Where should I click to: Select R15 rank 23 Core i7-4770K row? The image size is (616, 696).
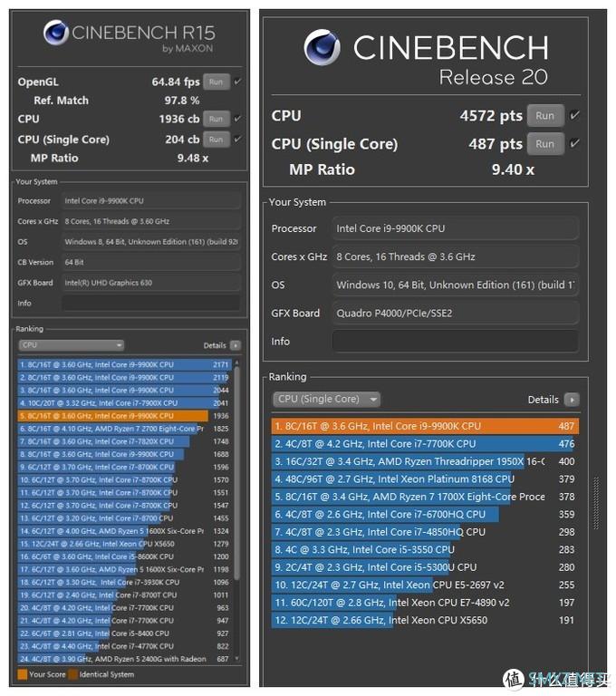125,647
